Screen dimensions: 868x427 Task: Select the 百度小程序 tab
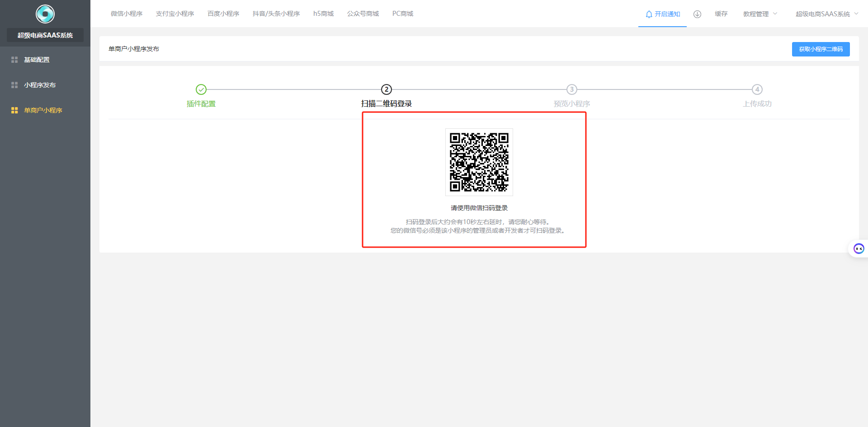click(223, 14)
